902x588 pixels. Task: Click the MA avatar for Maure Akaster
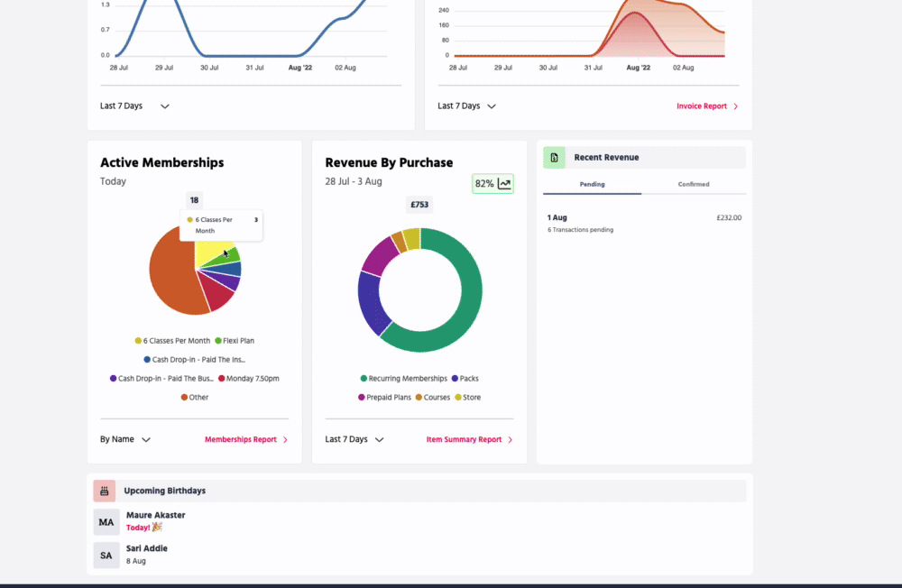pyautogui.click(x=106, y=521)
